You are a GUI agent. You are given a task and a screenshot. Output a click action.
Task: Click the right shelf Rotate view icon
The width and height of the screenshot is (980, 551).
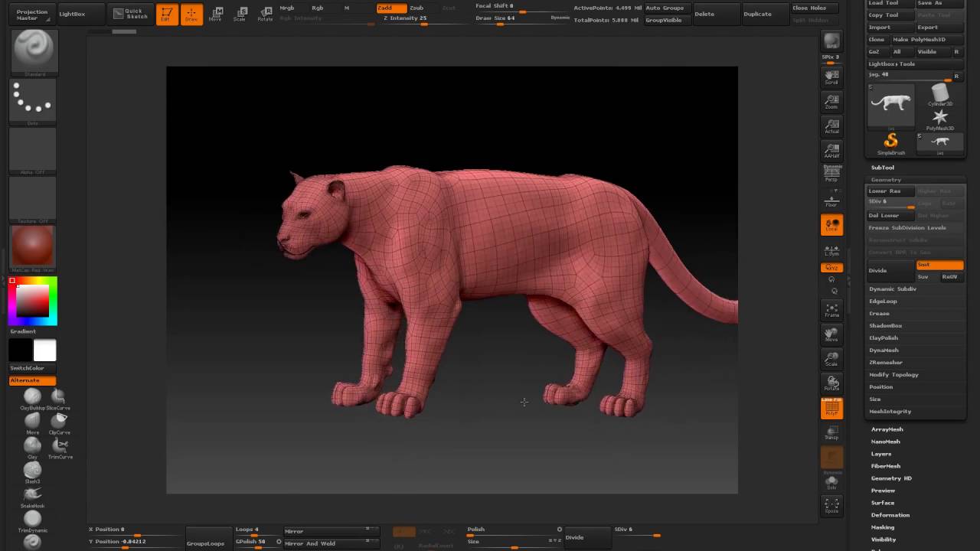pyautogui.click(x=831, y=383)
